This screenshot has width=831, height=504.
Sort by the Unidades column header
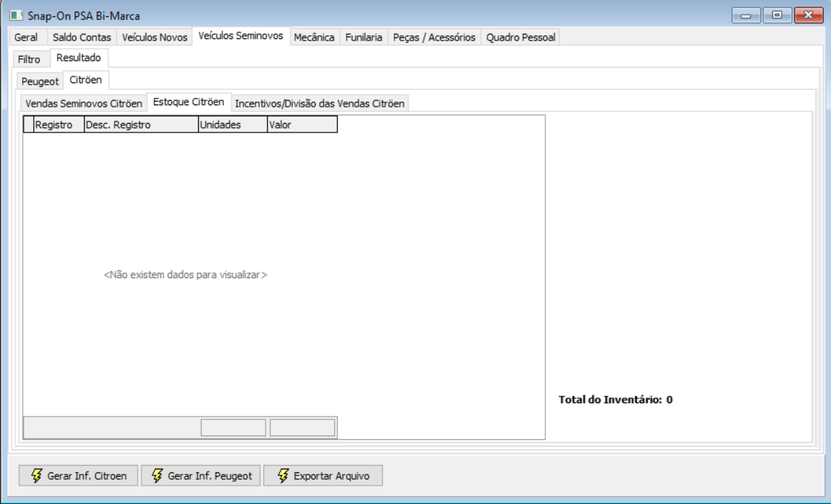tap(233, 124)
